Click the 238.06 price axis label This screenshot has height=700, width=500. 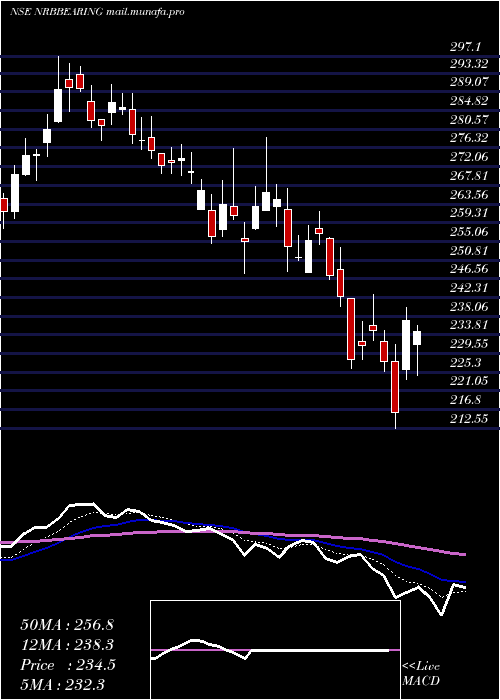pos(468,307)
